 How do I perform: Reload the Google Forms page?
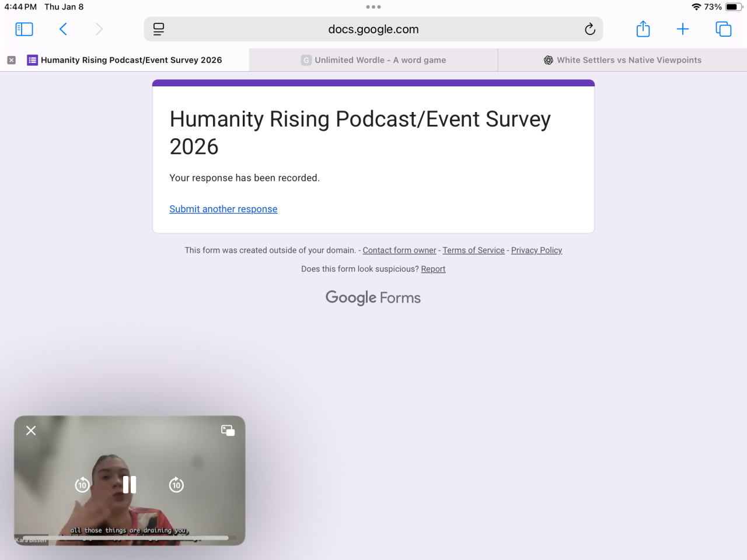[589, 29]
